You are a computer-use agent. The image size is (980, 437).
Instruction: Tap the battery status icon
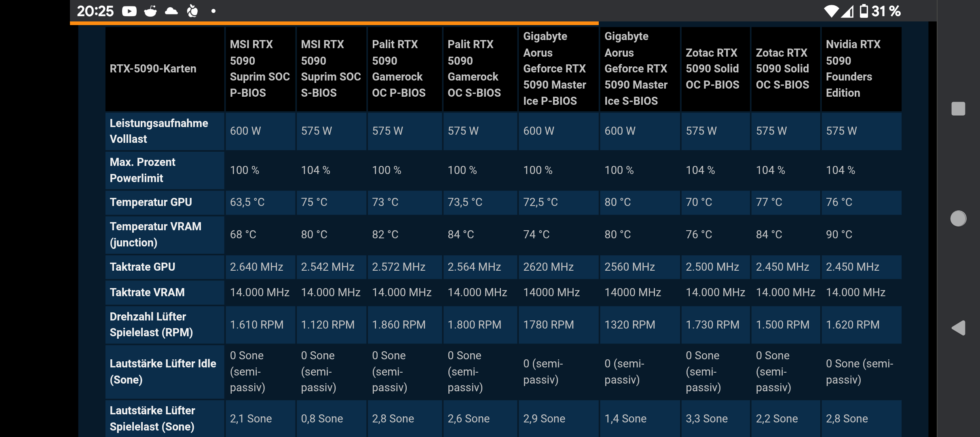tap(863, 11)
